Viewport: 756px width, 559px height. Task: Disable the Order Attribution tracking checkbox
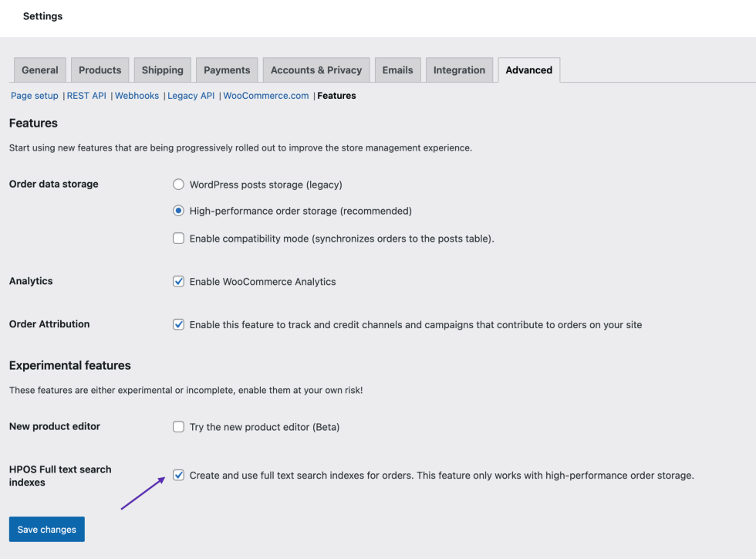[x=179, y=325]
